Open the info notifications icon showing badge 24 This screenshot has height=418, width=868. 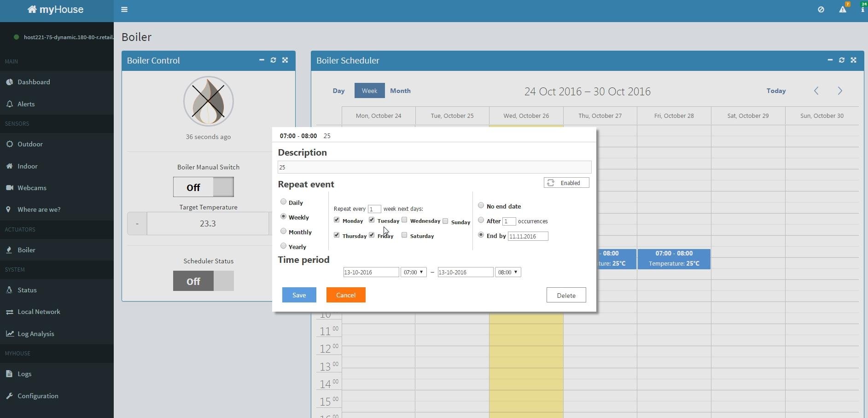(x=863, y=9)
